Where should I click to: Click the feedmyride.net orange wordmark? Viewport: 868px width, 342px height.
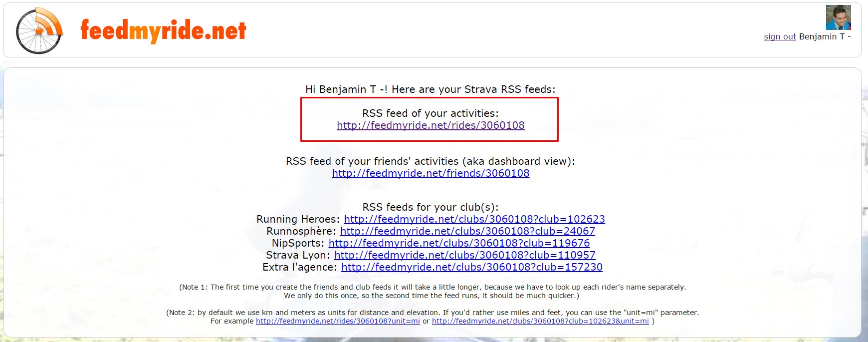tap(163, 30)
